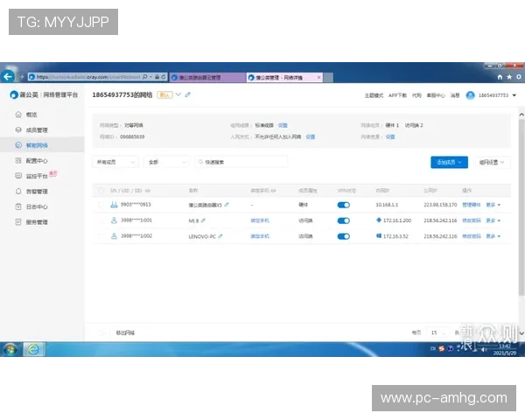Open a new tab with the blank tab button
Viewport: 525px width, 420px height.
[328, 77]
